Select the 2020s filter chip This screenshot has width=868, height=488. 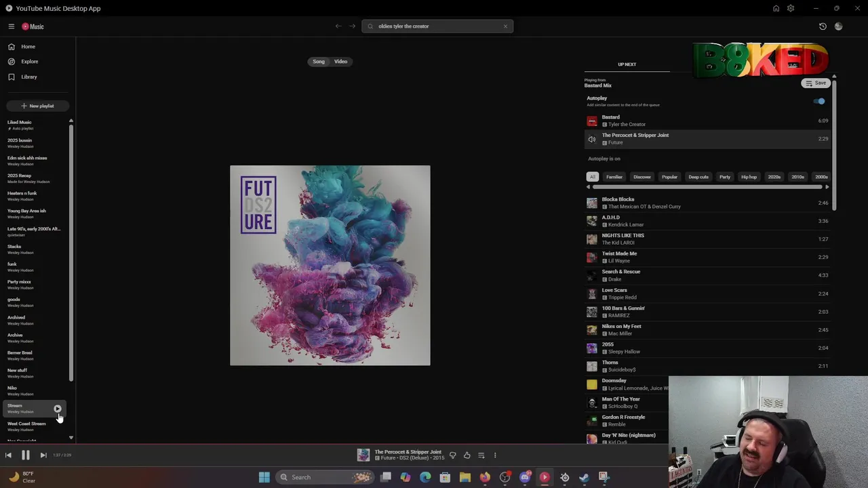coord(774,177)
